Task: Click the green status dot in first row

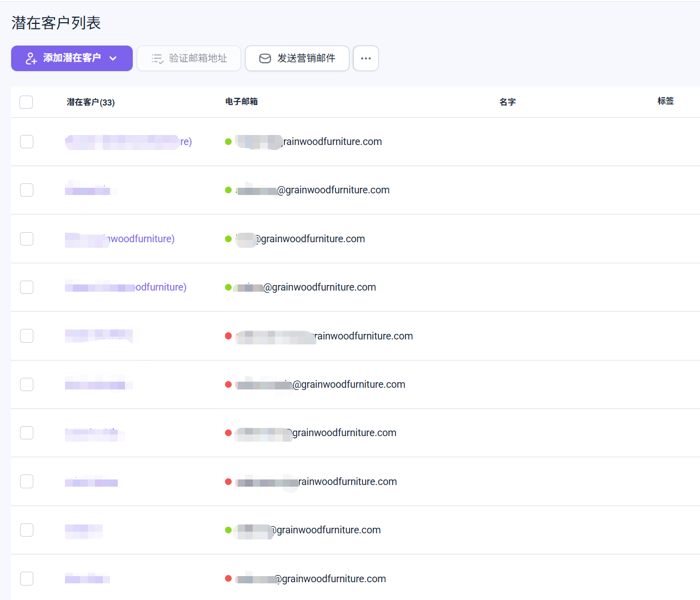Action: pos(228,142)
